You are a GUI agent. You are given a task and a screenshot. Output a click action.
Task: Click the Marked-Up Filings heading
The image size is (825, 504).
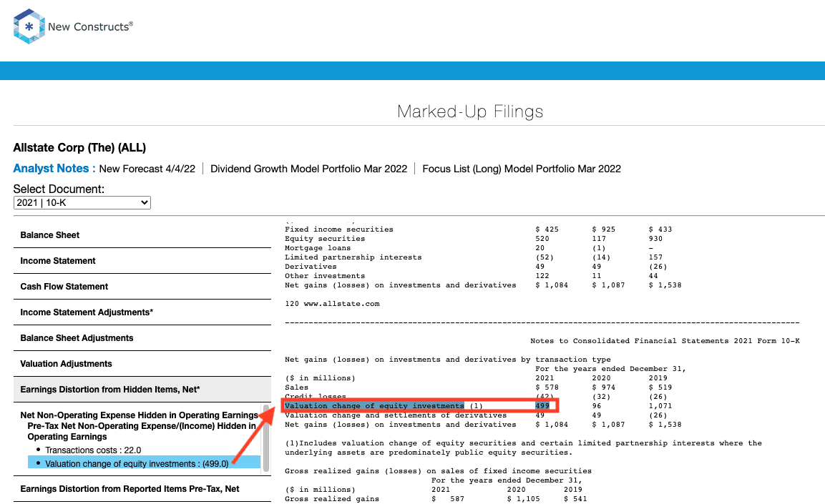(470, 112)
